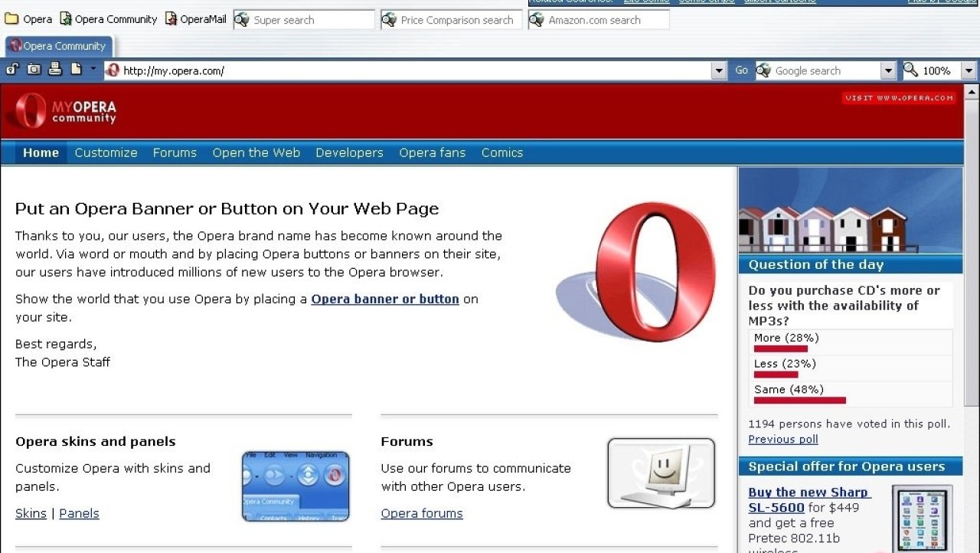Click the Special offer for Opera users heading

847,466
